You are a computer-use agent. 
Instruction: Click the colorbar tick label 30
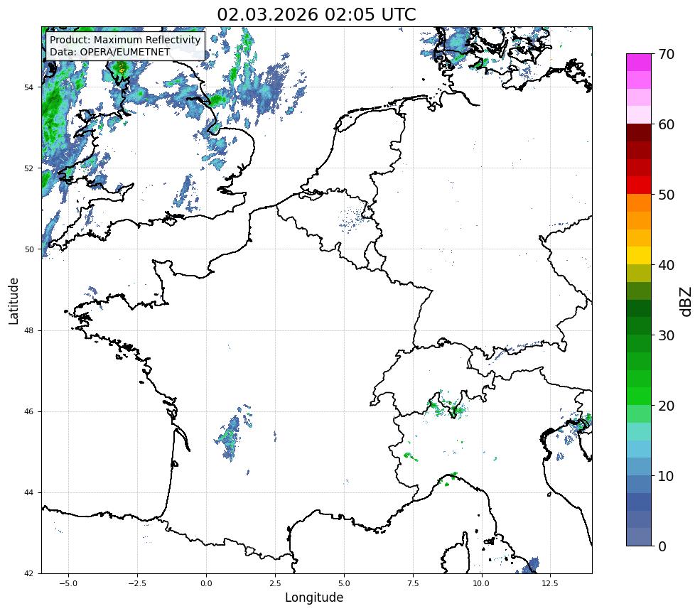tap(666, 335)
